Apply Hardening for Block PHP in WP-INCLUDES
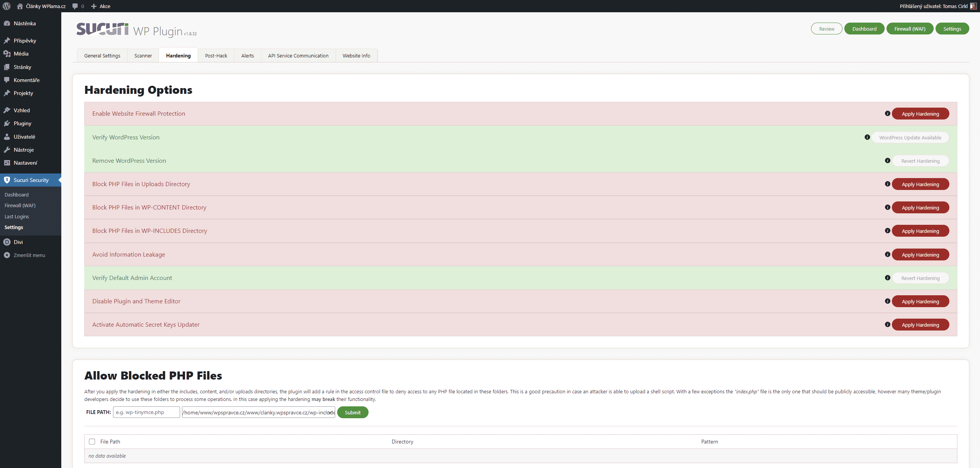This screenshot has height=468, width=980. pos(921,231)
